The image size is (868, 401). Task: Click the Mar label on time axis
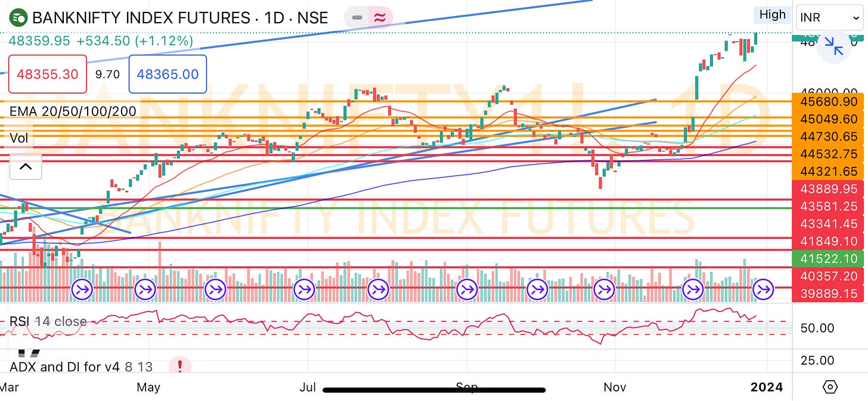pos(10,387)
